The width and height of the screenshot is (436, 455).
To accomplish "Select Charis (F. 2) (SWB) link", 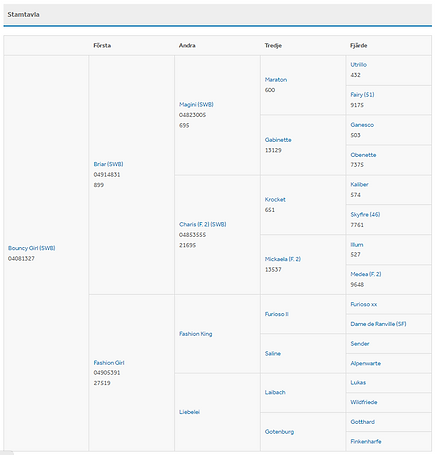I will 203,224.
